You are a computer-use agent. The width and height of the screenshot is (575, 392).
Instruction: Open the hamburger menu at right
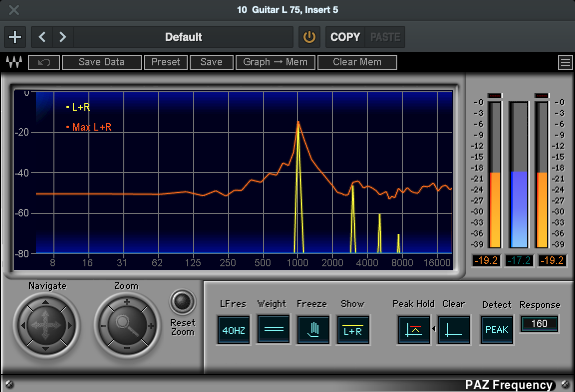[x=565, y=62]
